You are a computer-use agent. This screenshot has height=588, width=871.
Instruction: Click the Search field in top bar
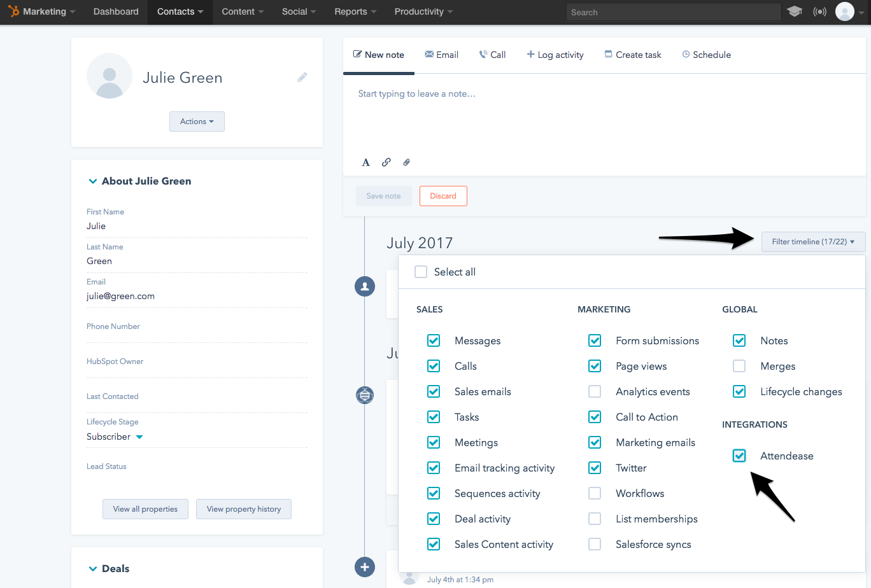[x=673, y=11]
